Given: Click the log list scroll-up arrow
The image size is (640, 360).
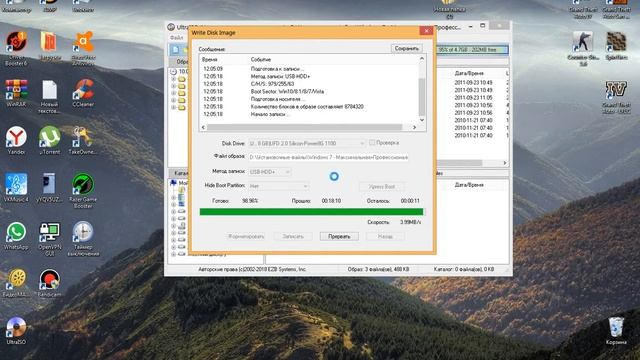Looking at the screenshot, I should (422, 59).
